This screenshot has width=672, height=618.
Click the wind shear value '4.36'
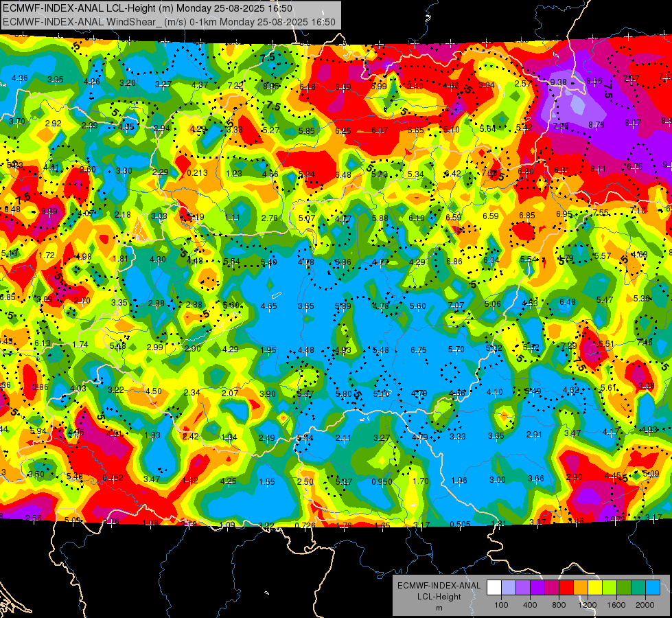(20, 78)
